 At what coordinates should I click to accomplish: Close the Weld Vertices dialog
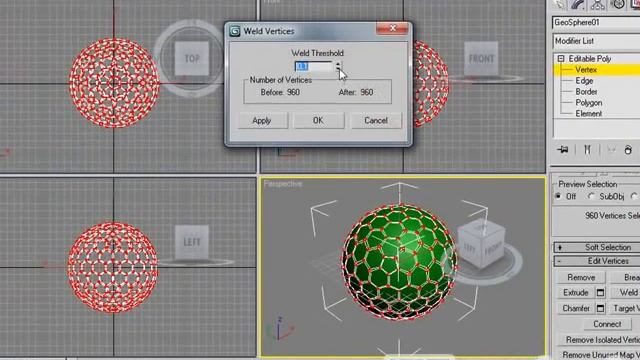[392, 29]
